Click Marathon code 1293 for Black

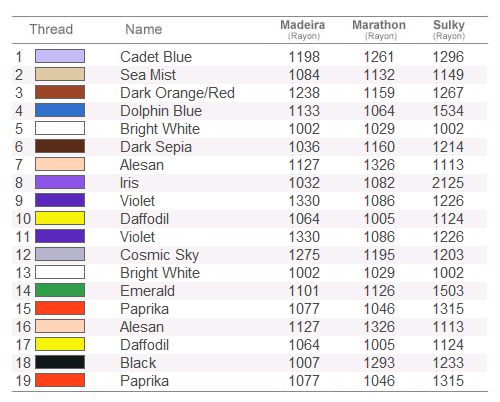[379, 363]
